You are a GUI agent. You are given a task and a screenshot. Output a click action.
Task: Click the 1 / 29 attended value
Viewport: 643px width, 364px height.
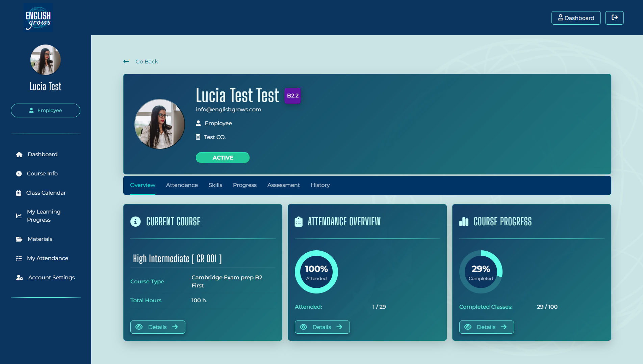(x=379, y=307)
